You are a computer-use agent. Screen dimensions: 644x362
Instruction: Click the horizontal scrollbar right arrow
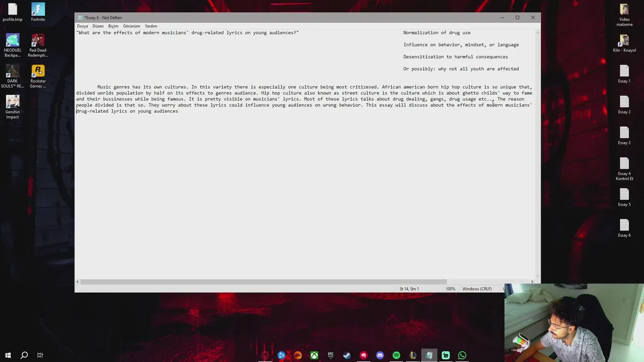coord(532,282)
